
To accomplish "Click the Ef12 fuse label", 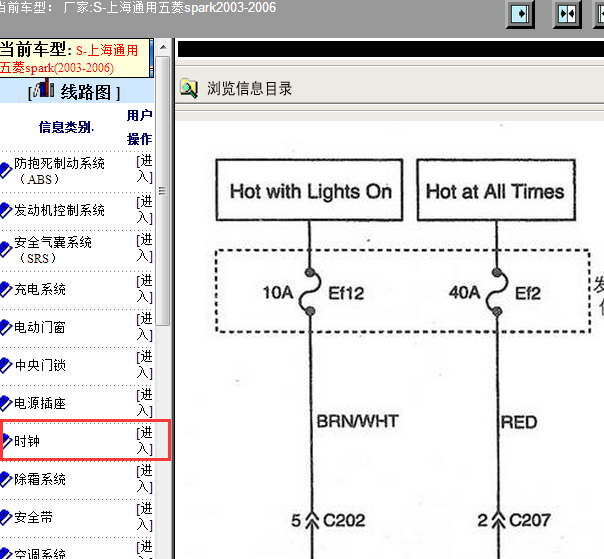I will coord(346,294).
